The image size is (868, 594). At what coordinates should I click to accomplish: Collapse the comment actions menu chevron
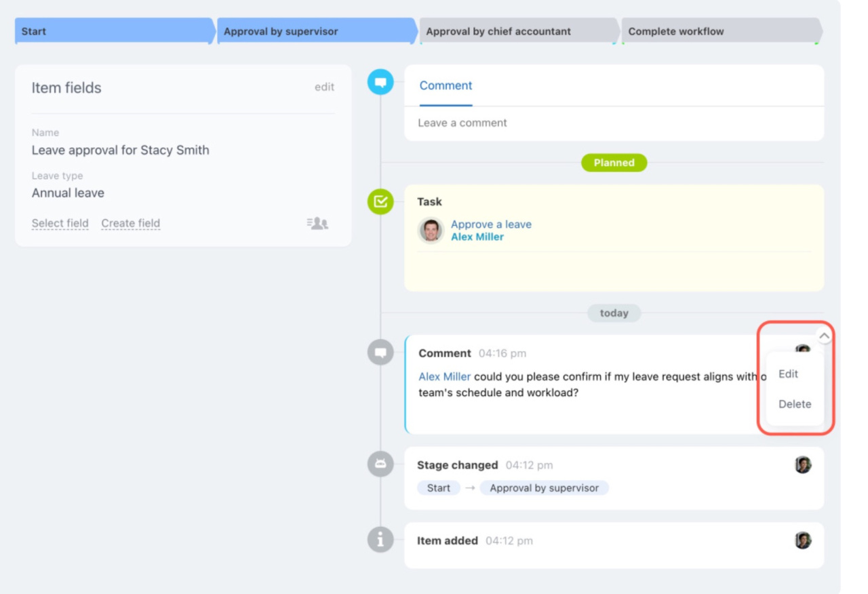(824, 336)
